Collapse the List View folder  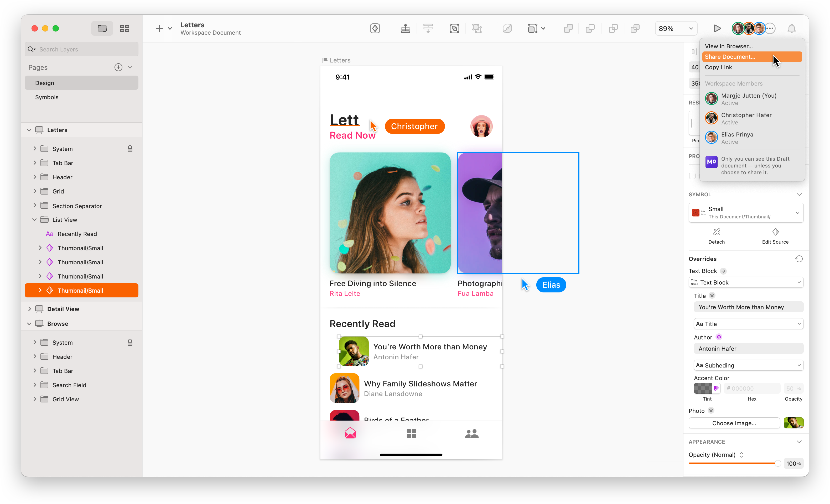34,219
